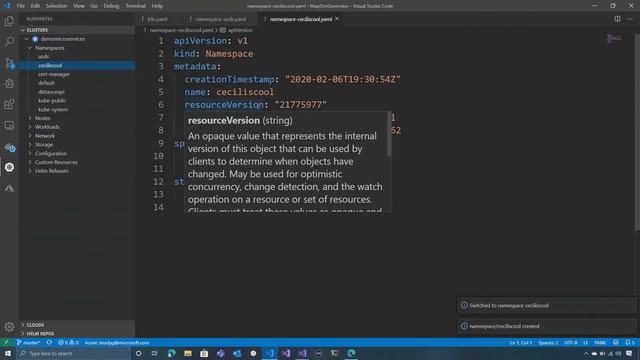The width and height of the screenshot is (640, 360).
Task: Select the aids namespace
Action: tap(44, 57)
